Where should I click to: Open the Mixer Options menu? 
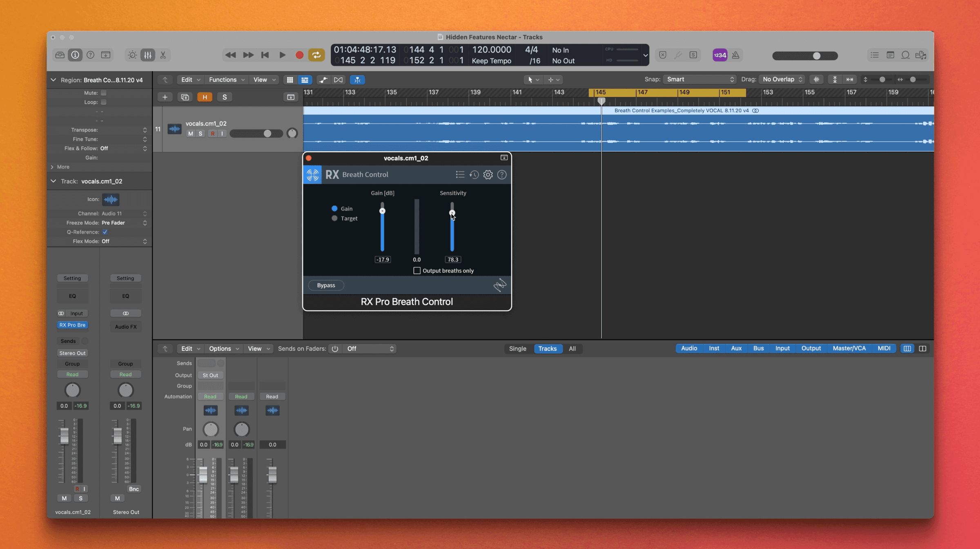[223, 349]
